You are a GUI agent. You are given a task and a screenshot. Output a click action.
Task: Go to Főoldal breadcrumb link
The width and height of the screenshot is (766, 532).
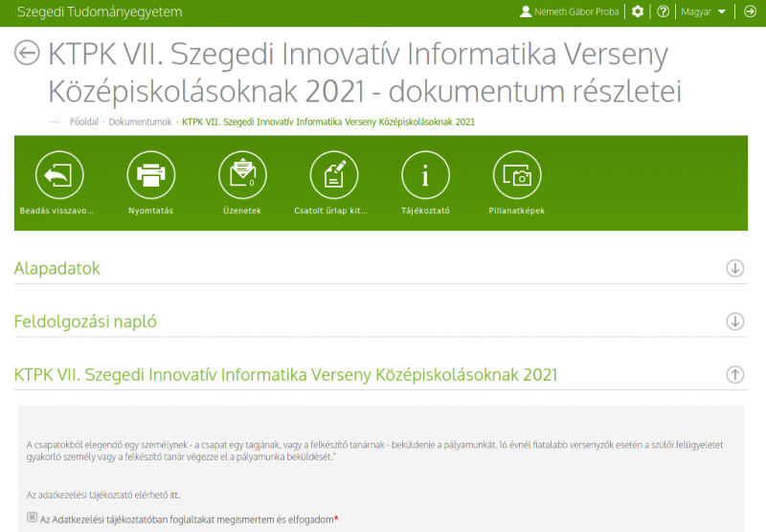click(x=84, y=122)
